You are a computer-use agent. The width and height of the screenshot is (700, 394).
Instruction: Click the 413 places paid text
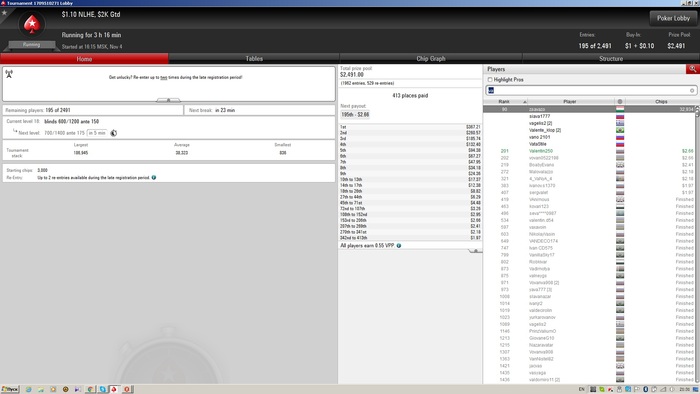410,95
